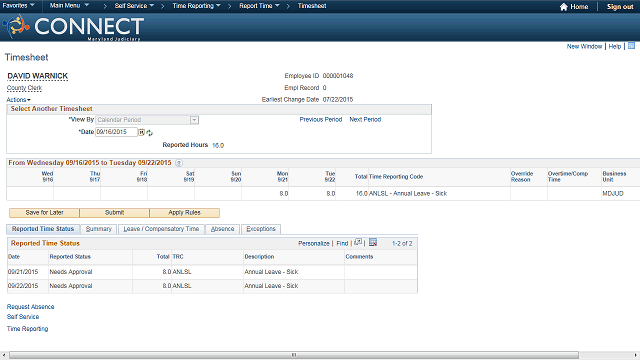The image size is (640, 360).
Task: Expand the Time Reporting breadcrumb menu
Action: pos(196,6)
